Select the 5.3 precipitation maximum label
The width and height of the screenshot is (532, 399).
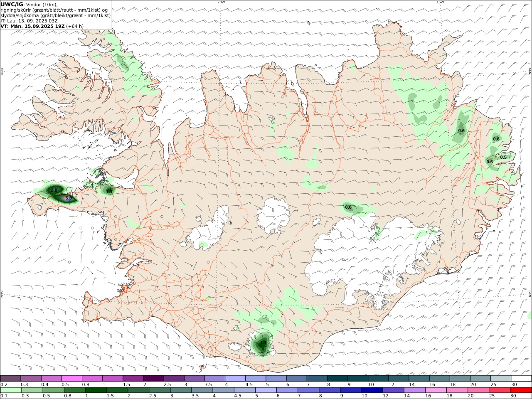click(x=69, y=198)
